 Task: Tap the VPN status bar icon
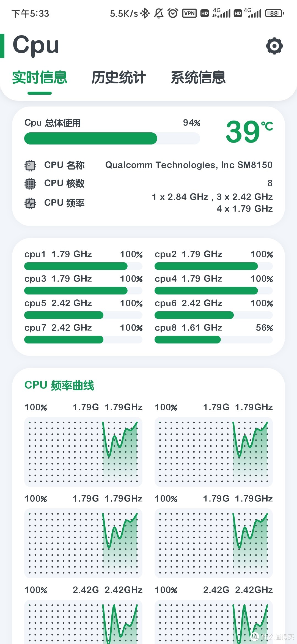click(189, 13)
